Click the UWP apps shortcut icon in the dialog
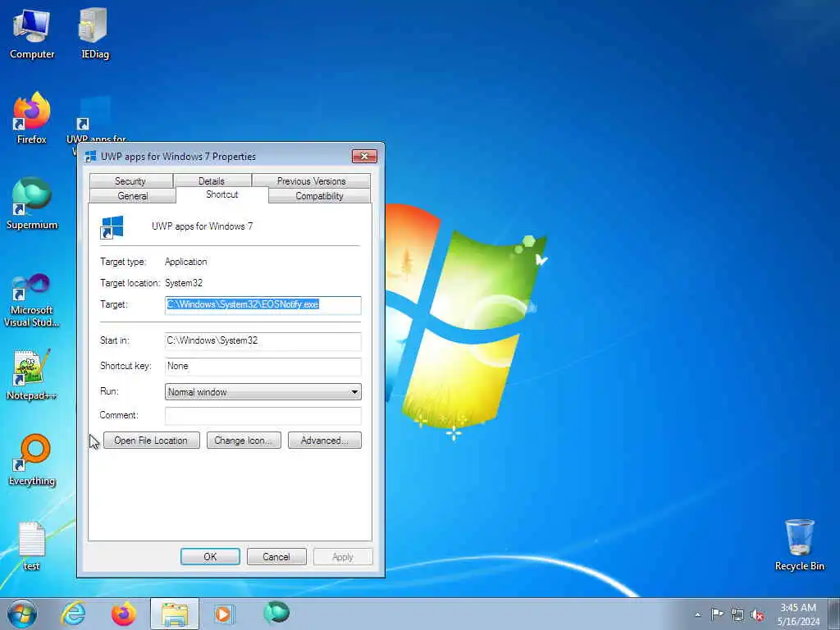 112,227
